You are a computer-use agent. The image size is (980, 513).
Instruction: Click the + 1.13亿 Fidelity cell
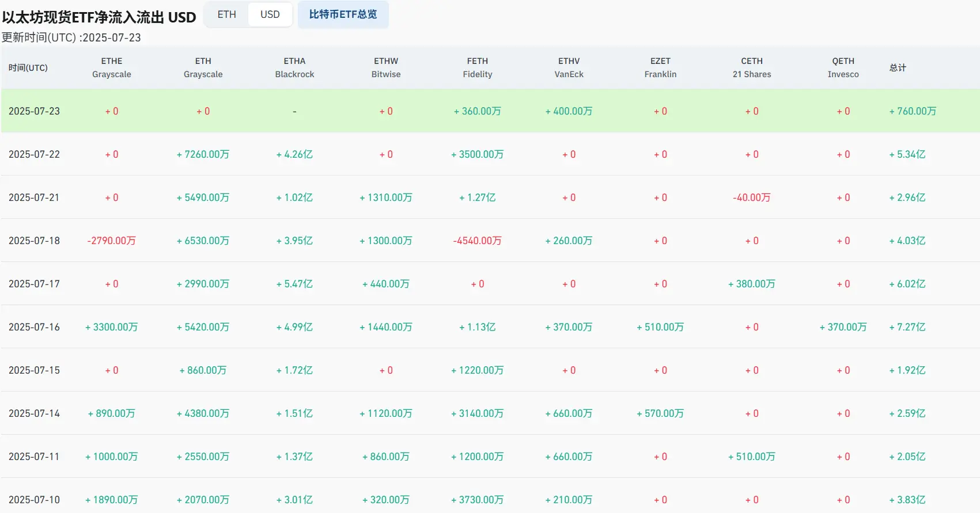[478, 327]
